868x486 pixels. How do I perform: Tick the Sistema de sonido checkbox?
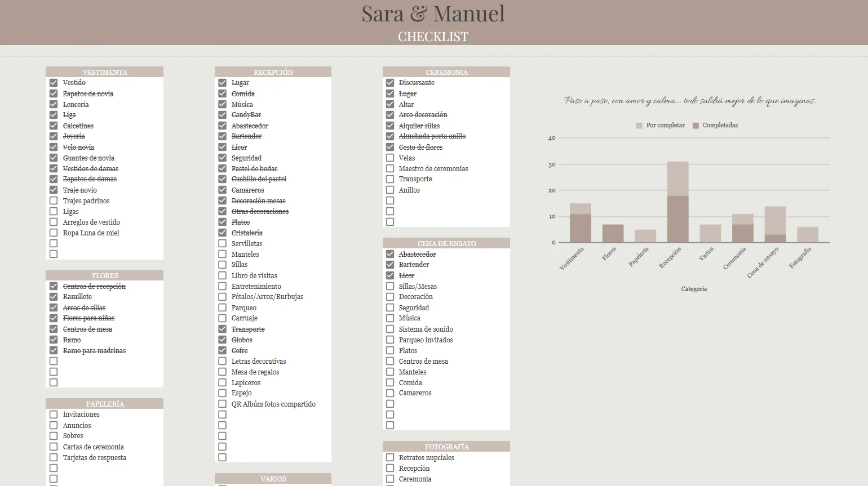click(x=390, y=329)
